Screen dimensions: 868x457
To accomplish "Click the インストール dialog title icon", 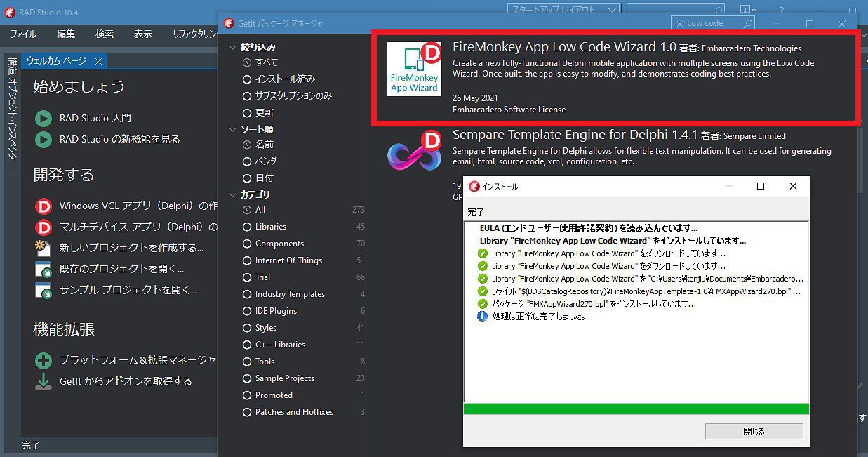I will [x=474, y=187].
